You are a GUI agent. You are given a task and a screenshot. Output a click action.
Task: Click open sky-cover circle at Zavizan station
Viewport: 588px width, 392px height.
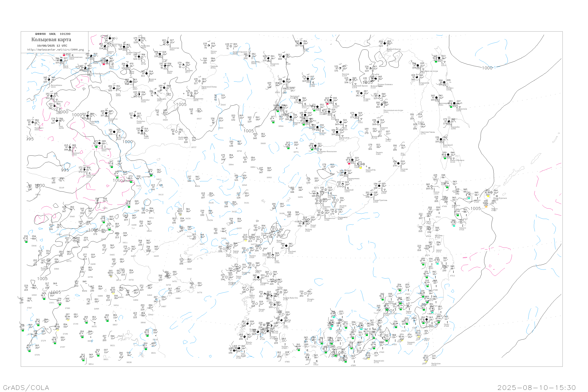point(432,187)
